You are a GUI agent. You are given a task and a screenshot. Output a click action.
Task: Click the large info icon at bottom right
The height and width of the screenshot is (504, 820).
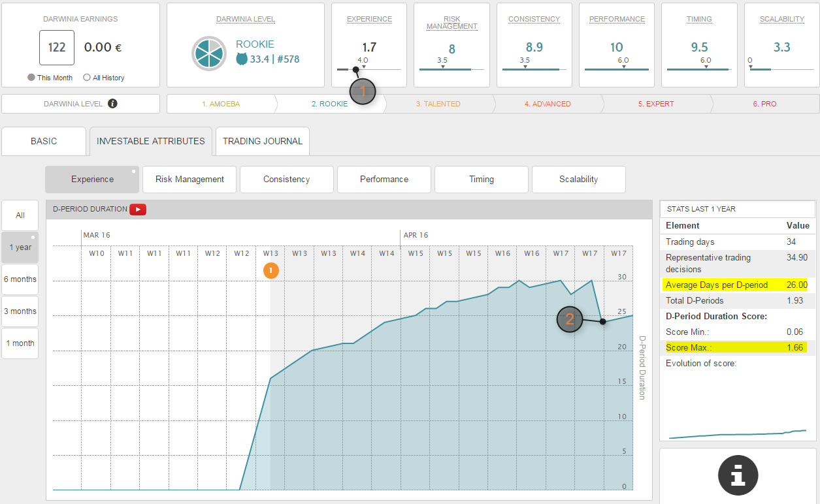pyautogui.click(x=738, y=475)
